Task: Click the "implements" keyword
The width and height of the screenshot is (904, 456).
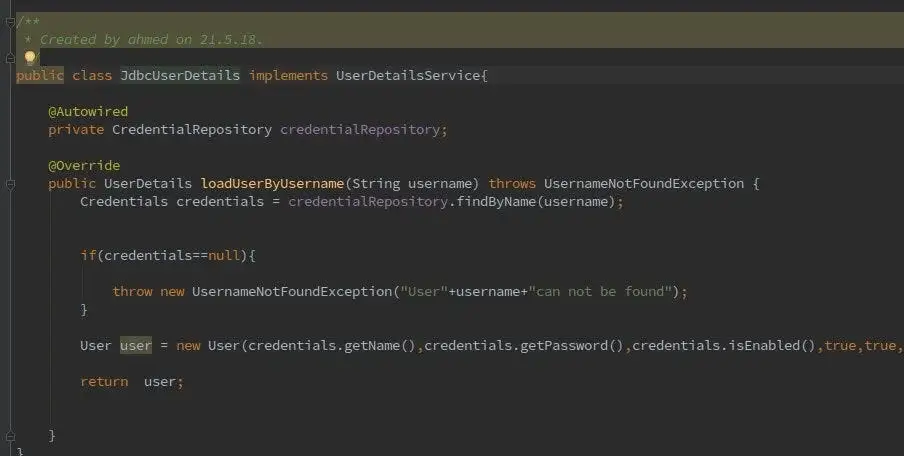Action: point(288,76)
